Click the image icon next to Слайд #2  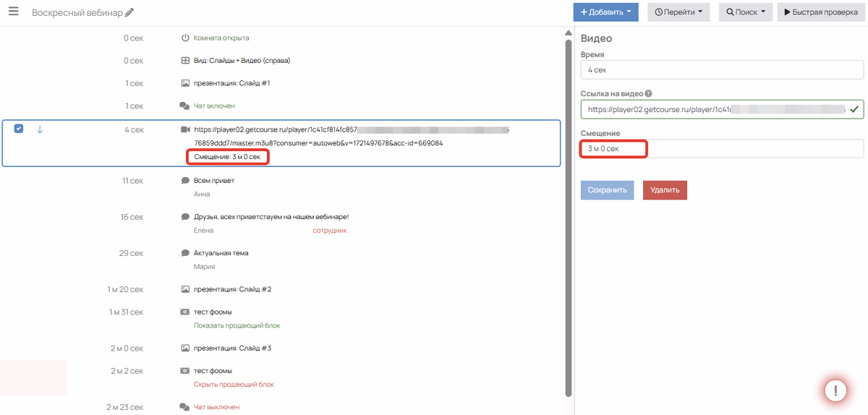(x=185, y=290)
